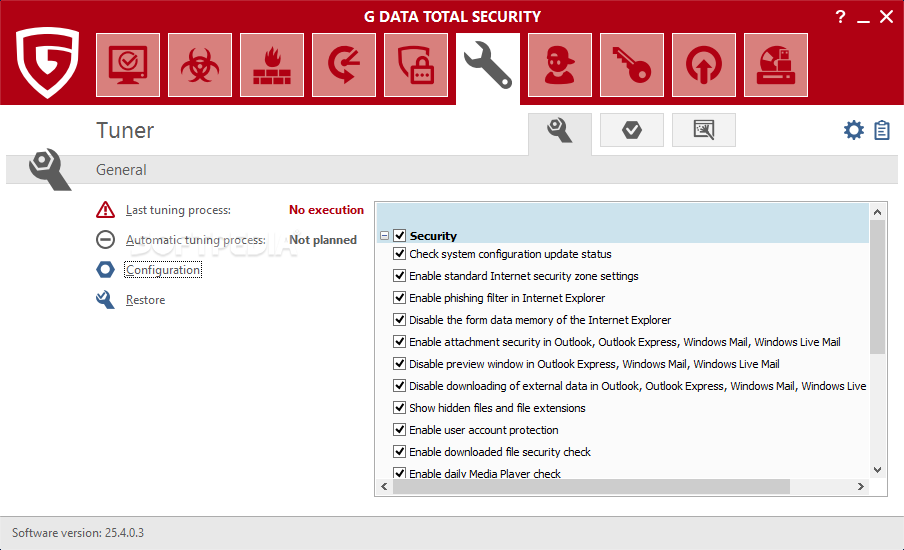This screenshot has height=550, width=904.
Task: Open the Autostart Manager power icon
Action: (x=704, y=65)
